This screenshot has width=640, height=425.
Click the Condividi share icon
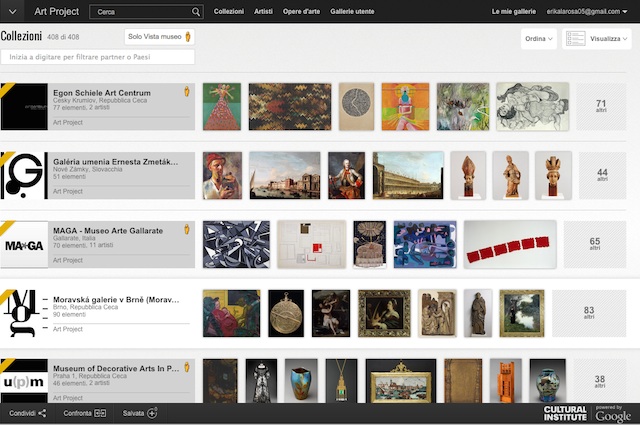click(x=42, y=413)
